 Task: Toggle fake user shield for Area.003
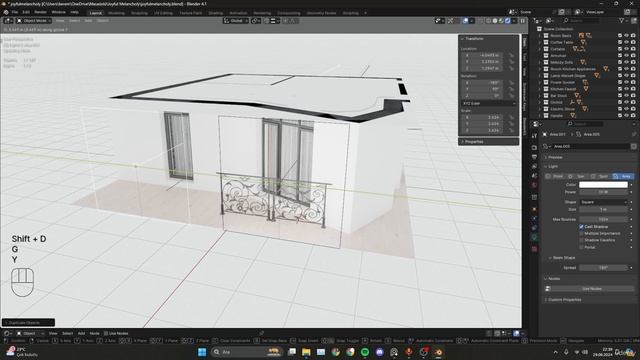click(x=633, y=146)
